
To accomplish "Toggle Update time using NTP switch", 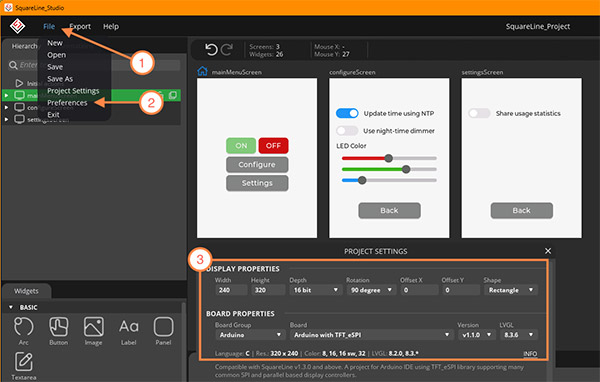I will pos(347,113).
